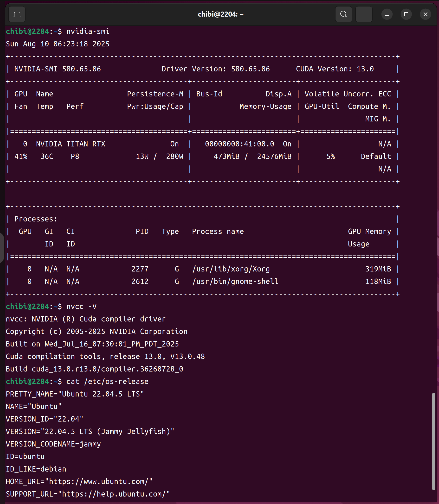The width and height of the screenshot is (439, 504).
Task: Open the hamburger menu
Action: (x=364, y=14)
